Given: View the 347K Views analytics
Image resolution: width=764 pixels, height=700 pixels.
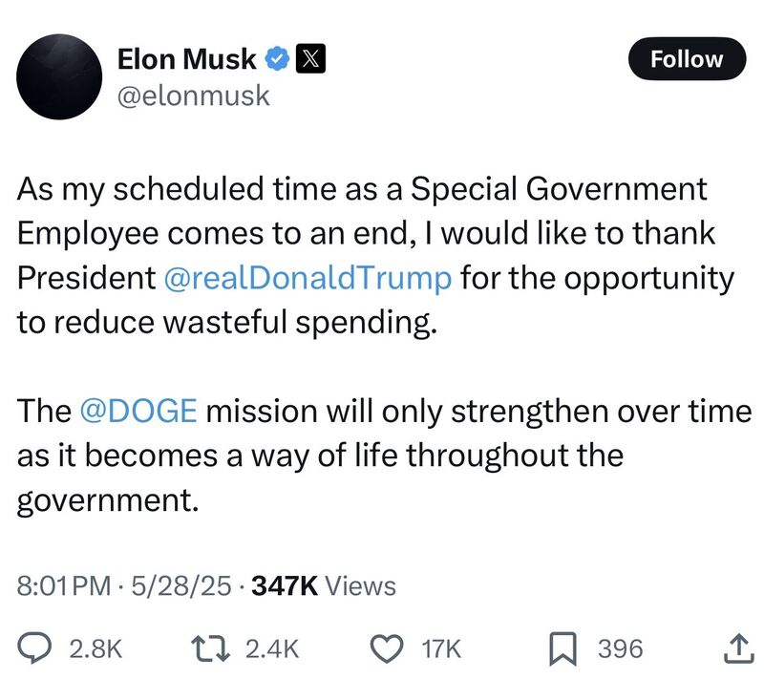Looking at the screenshot, I should point(323,584).
